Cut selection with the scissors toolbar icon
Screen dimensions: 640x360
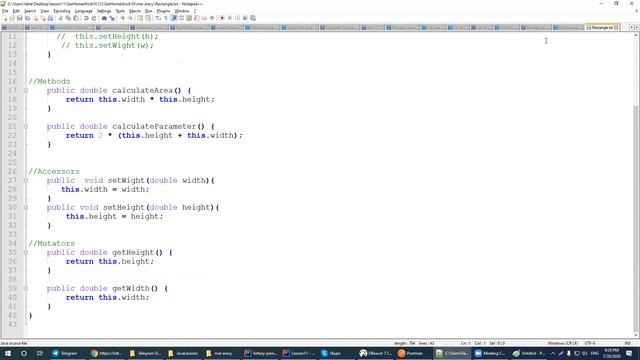pyautogui.click(x=60, y=18)
